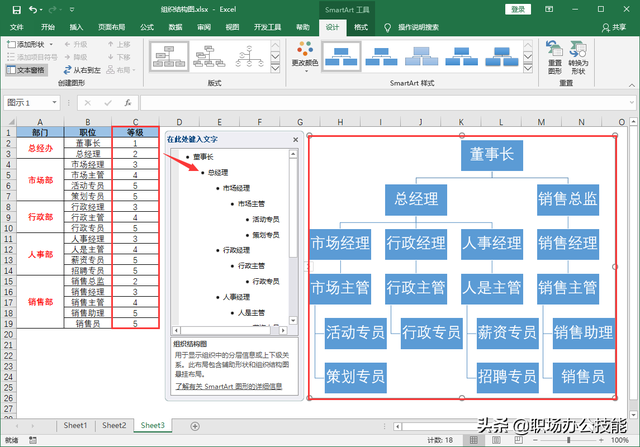Switch to the 插入 ribbon tab

(76, 27)
